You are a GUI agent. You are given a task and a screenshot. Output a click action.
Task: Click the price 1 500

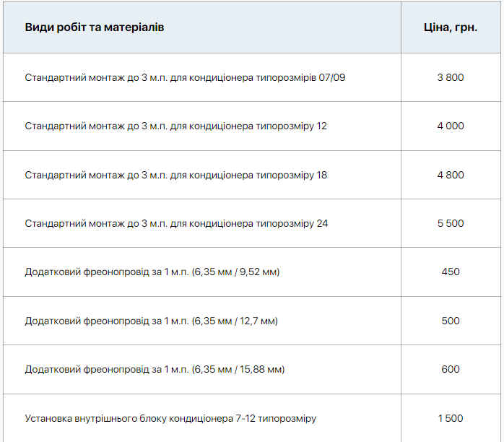pyautogui.click(x=450, y=418)
